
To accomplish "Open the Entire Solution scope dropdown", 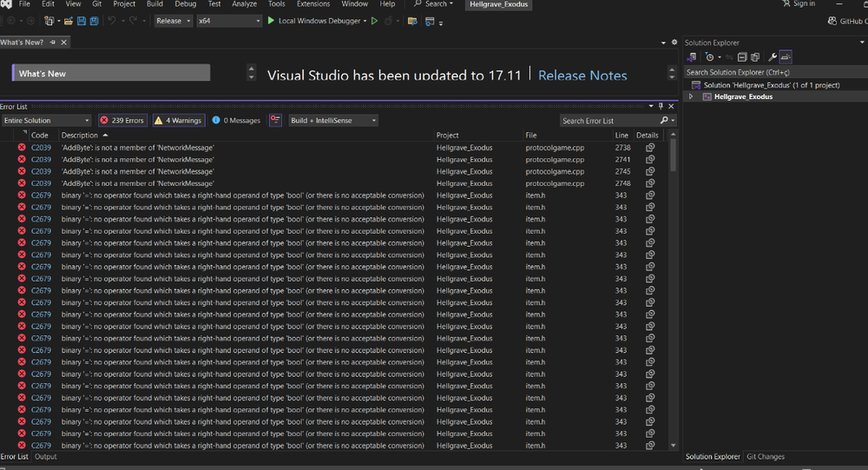I will click(46, 121).
